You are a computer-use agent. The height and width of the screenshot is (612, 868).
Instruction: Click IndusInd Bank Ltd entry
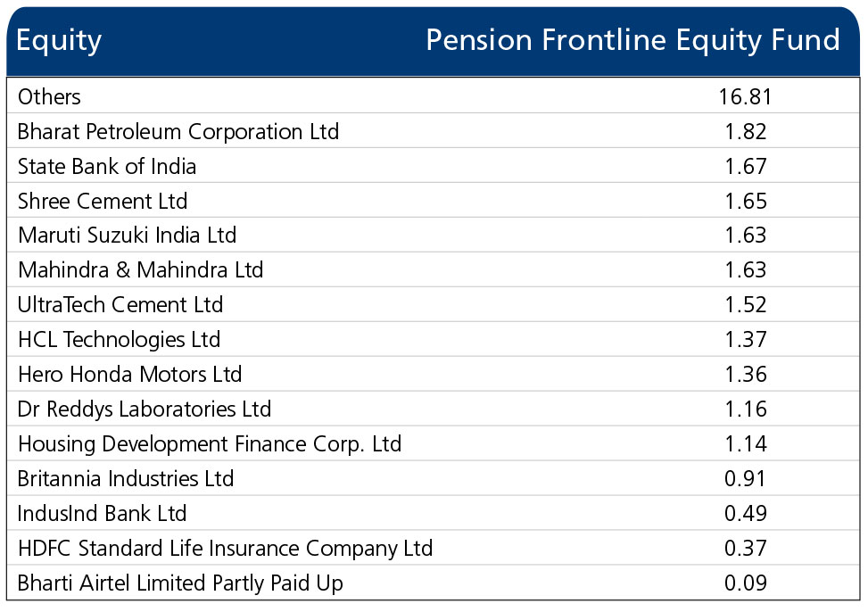click(102, 513)
